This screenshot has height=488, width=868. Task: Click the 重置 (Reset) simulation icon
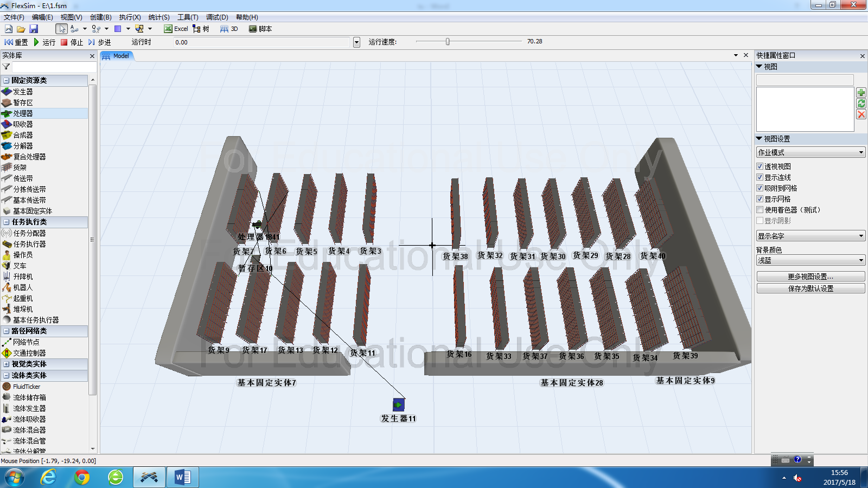click(9, 42)
